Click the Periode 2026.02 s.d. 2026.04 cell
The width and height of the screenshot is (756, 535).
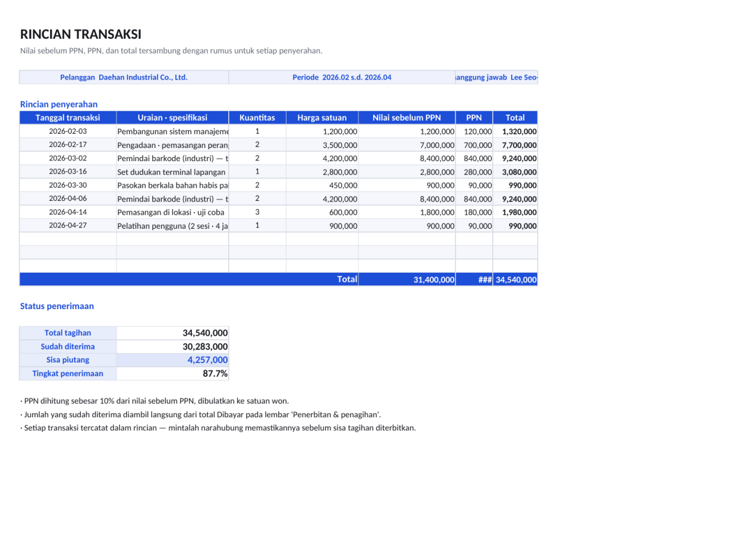click(342, 77)
